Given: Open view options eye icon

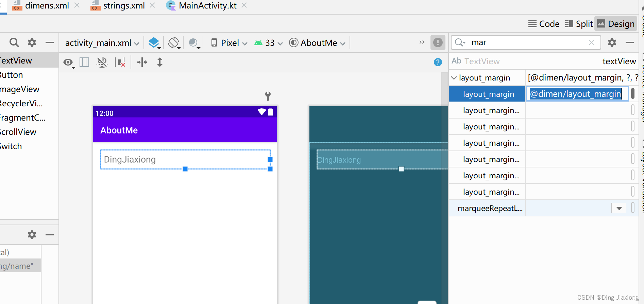Looking at the screenshot, I should [x=69, y=62].
